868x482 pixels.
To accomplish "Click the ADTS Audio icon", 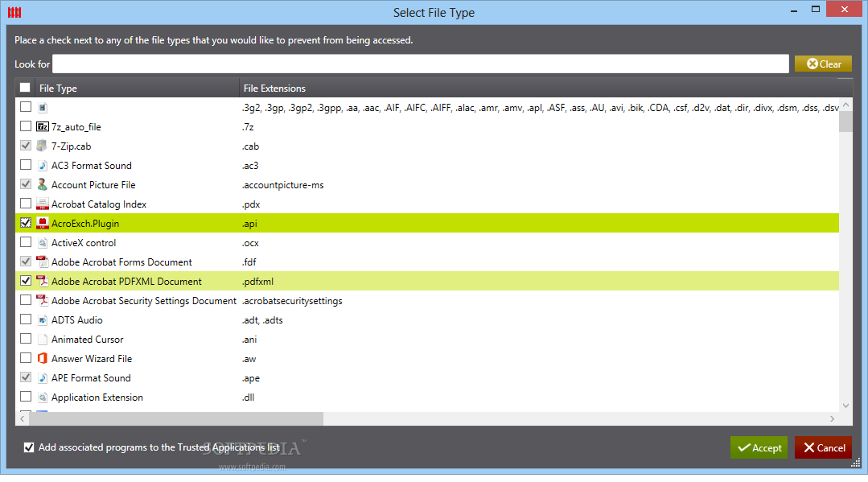I will coord(43,320).
